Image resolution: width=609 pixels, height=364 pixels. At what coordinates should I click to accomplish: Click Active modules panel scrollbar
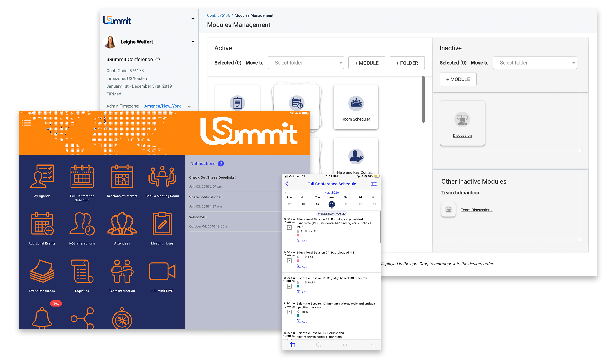click(x=423, y=99)
